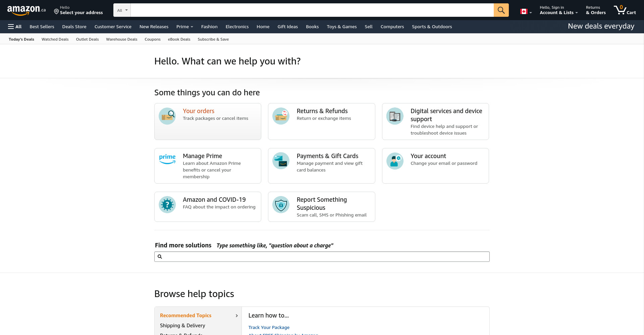Viewport: 644px width, 335px height.
Task: Click Returns & Orders link
Action: [x=596, y=10]
